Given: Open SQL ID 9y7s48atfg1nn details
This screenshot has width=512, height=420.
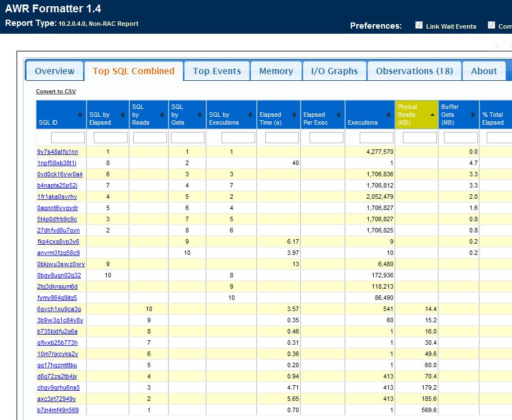Looking at the screenshot, I should point(58,152).
